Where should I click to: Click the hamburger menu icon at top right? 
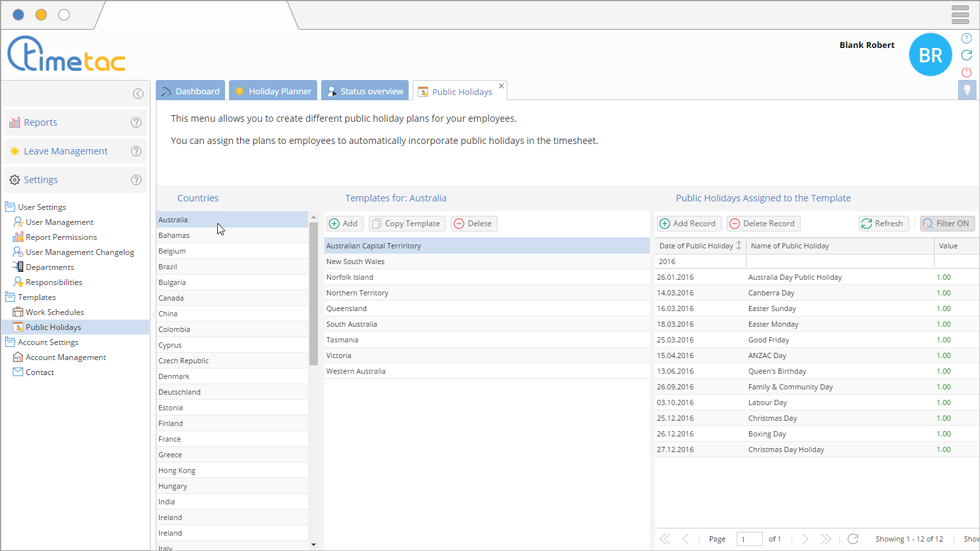(x=960, y=15)
